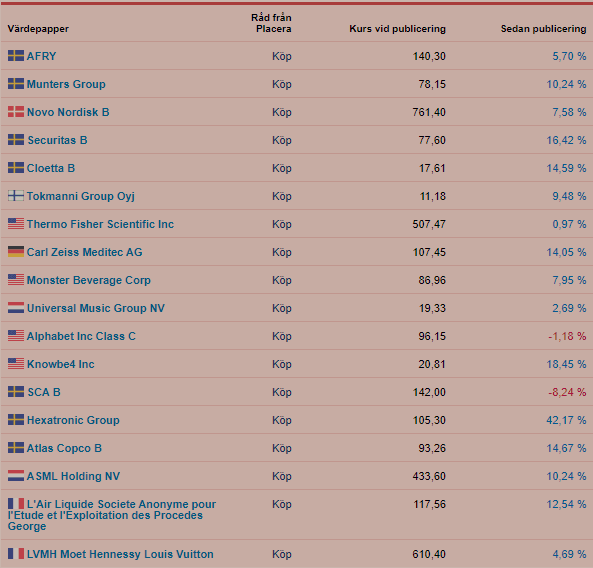Open the Monster Beverage Corp link

point(89,280)
